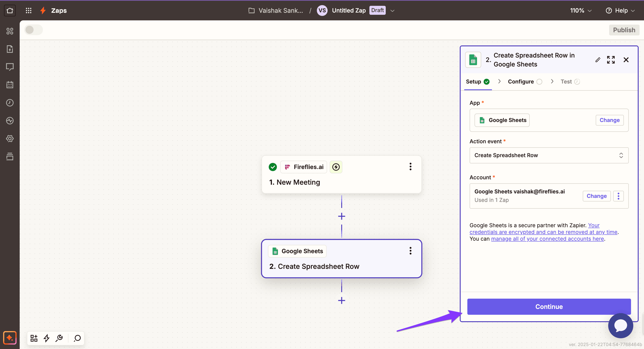The image size is (644, 349).
Task: Open the calendar icon in sidebar
Action: [10, 85]
